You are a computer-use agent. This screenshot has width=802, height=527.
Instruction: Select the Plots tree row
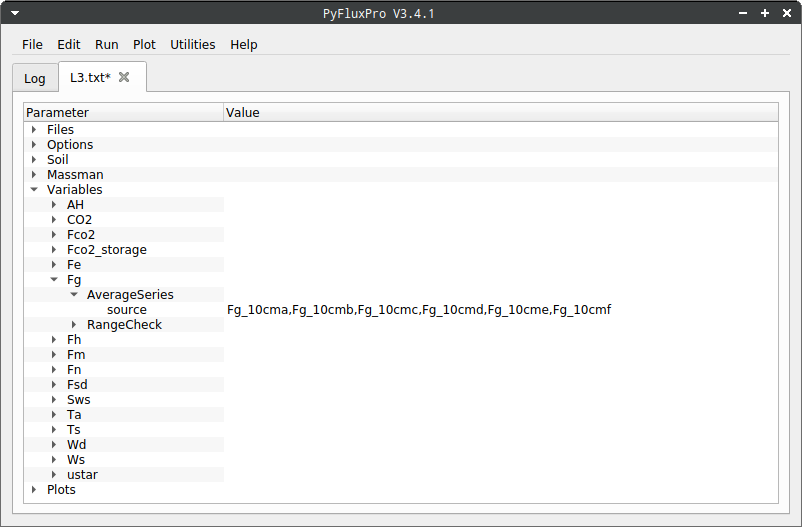401,490
